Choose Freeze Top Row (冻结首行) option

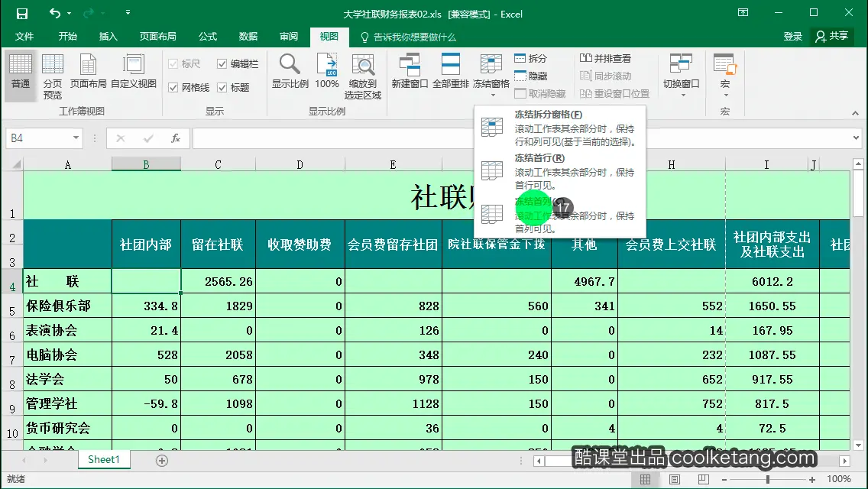pos(559,171)
